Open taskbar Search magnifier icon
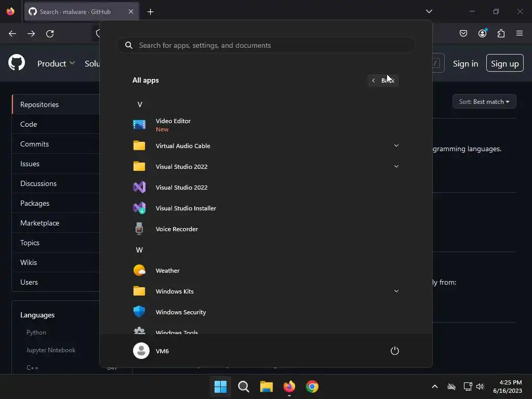This screenshot has width=532, height=399. tap(243, 387)
